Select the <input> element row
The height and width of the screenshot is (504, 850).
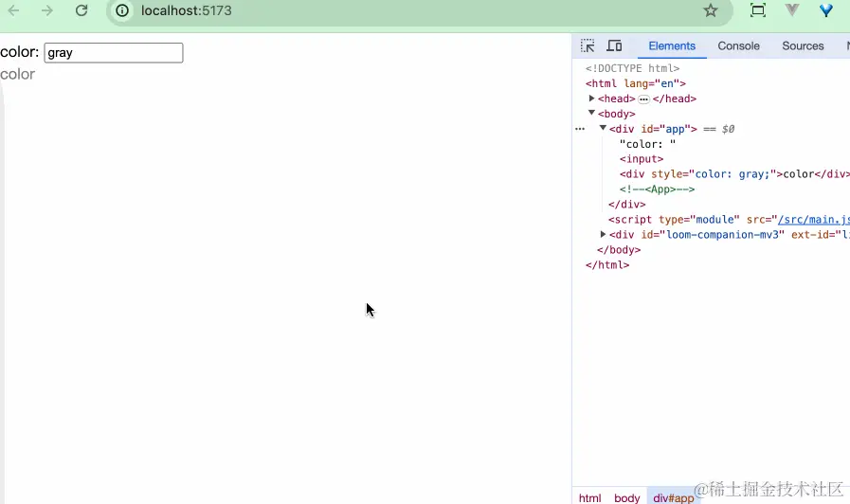[642, 159]
